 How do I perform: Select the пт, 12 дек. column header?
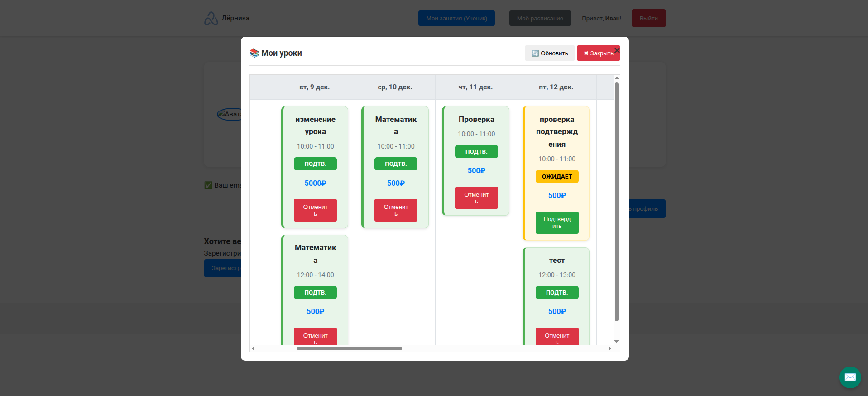pyautogui.click(x=556, y=87)
